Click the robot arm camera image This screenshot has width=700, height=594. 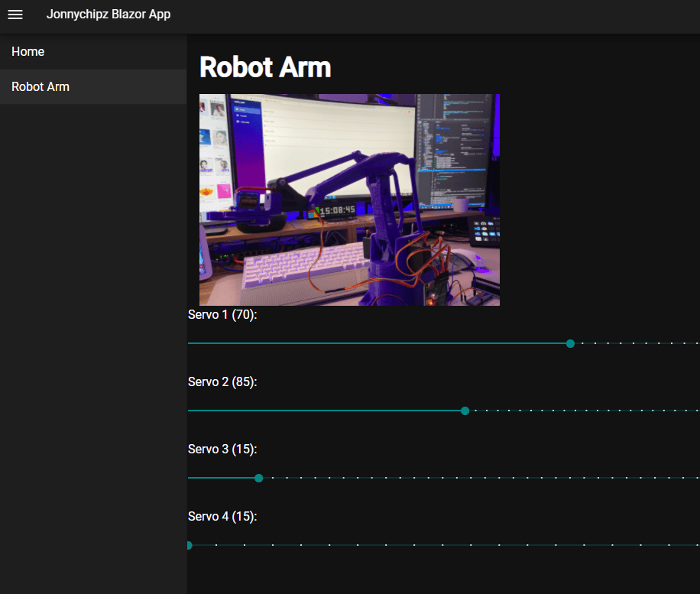tap(349, 200)
